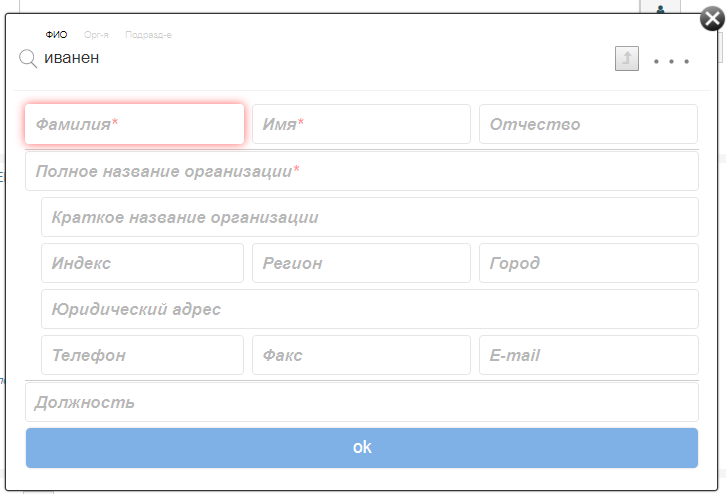
Task: Open the three-dots more options menu
Action: click(671, 61)
